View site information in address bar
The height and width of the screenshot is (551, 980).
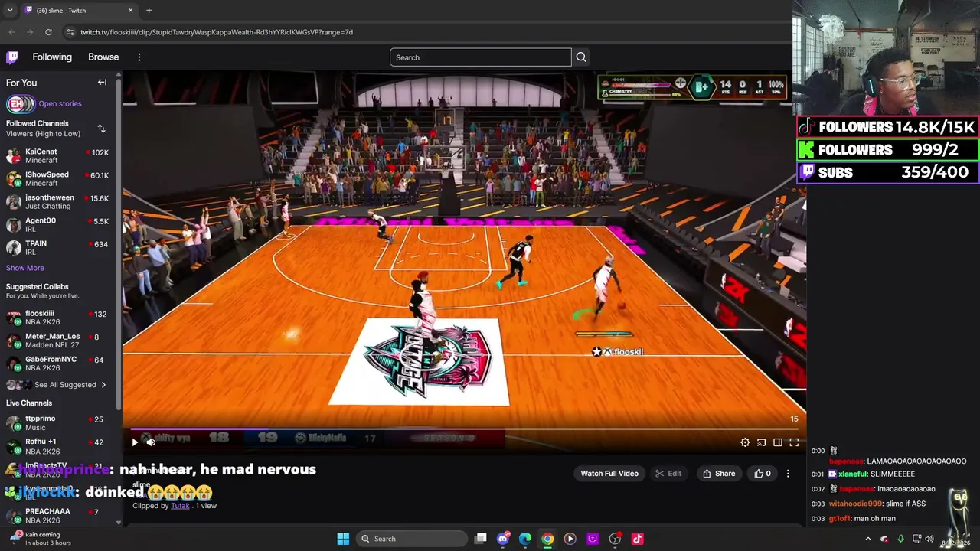coord(70,32)
